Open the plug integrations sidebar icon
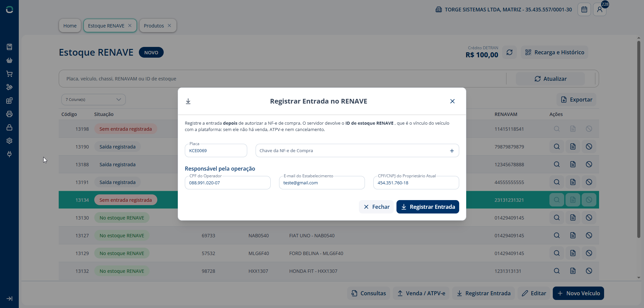This screenshot has height=308, width=644. (9, 154)
